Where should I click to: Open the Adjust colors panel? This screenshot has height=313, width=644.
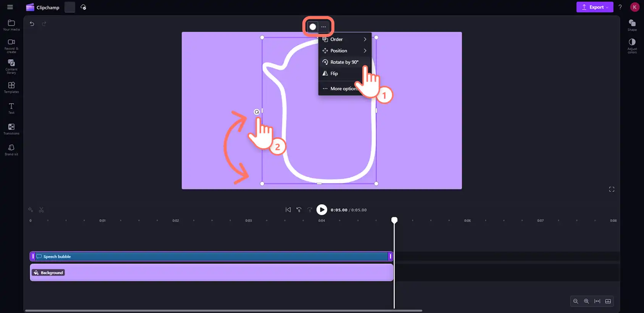632,46
